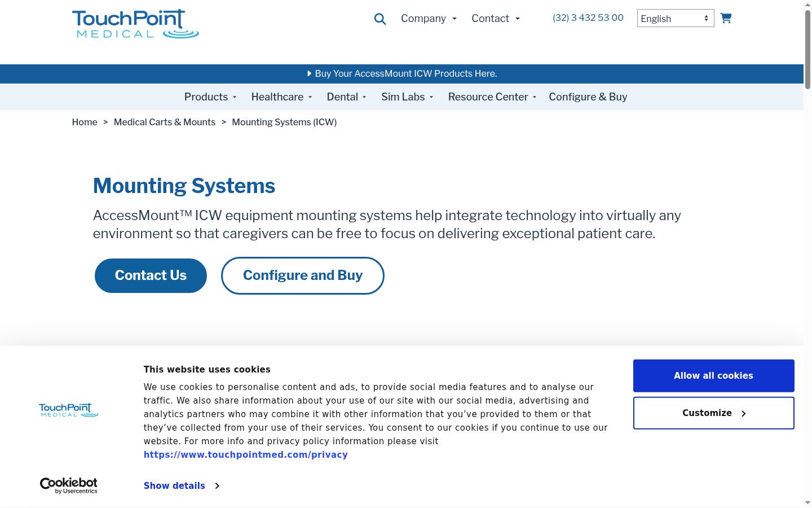Go to Configure & Buy in navigation

click(588, 97)
